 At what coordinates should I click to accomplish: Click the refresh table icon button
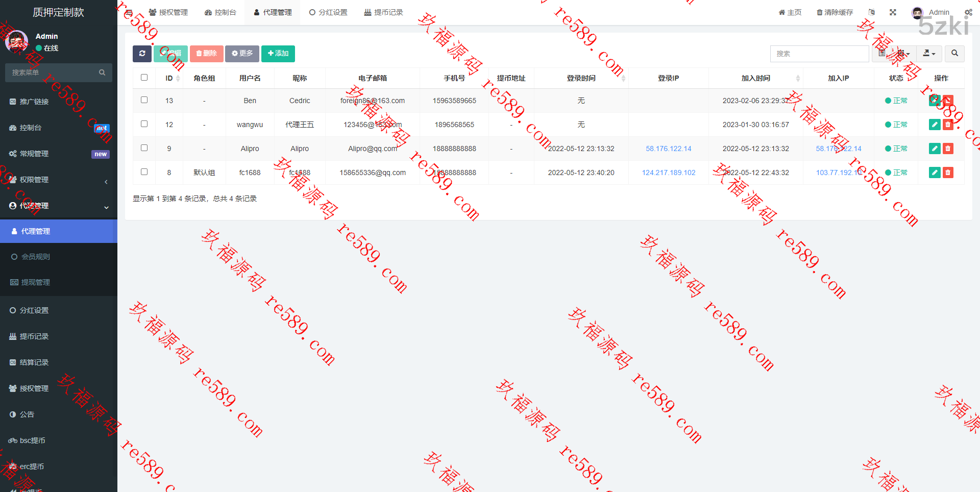click(142, 54)
